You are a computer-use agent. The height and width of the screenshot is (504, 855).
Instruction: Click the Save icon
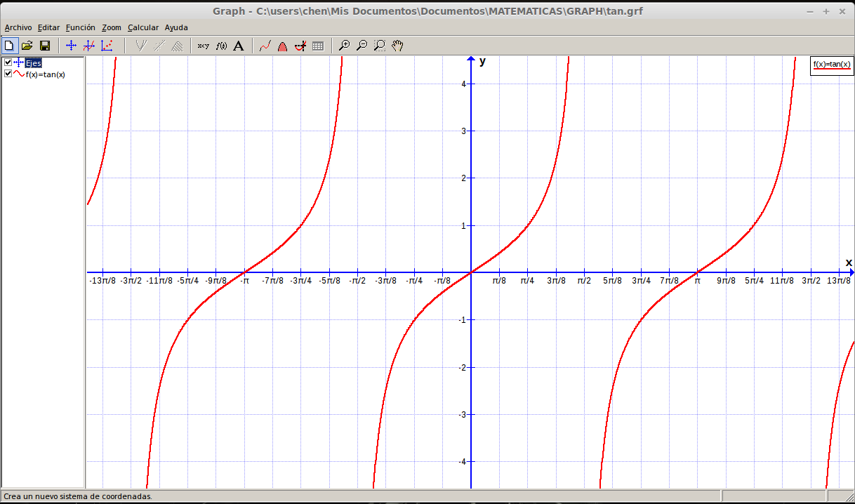click(x=45, y=46)
